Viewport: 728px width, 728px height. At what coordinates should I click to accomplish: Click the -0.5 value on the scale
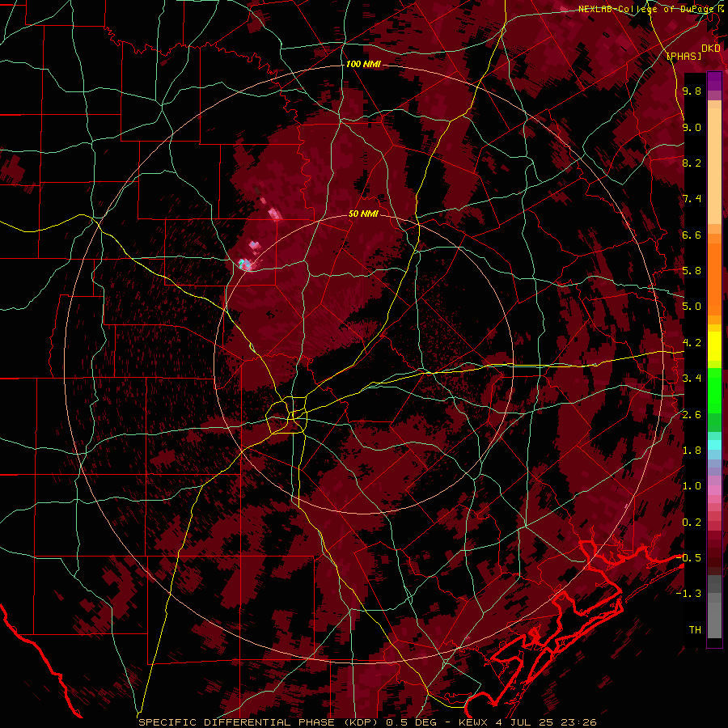click(689, 558)
